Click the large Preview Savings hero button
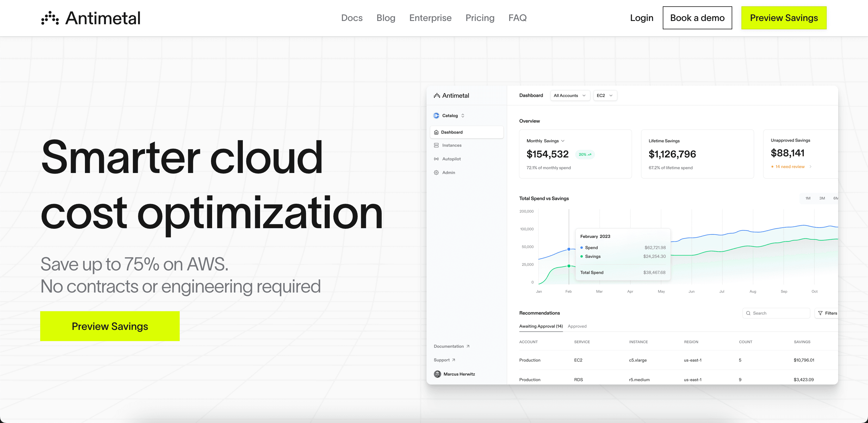Image resolution: width=868 pixels, height=423 pixels. coord(110,326)
